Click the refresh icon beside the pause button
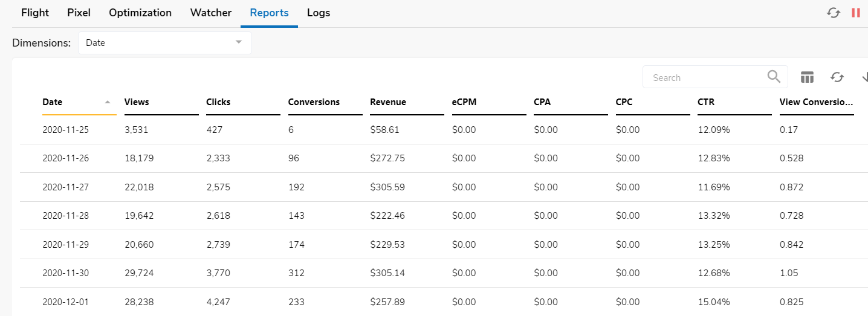Viewport: 868px width, 316px height. tap(834, 13)
